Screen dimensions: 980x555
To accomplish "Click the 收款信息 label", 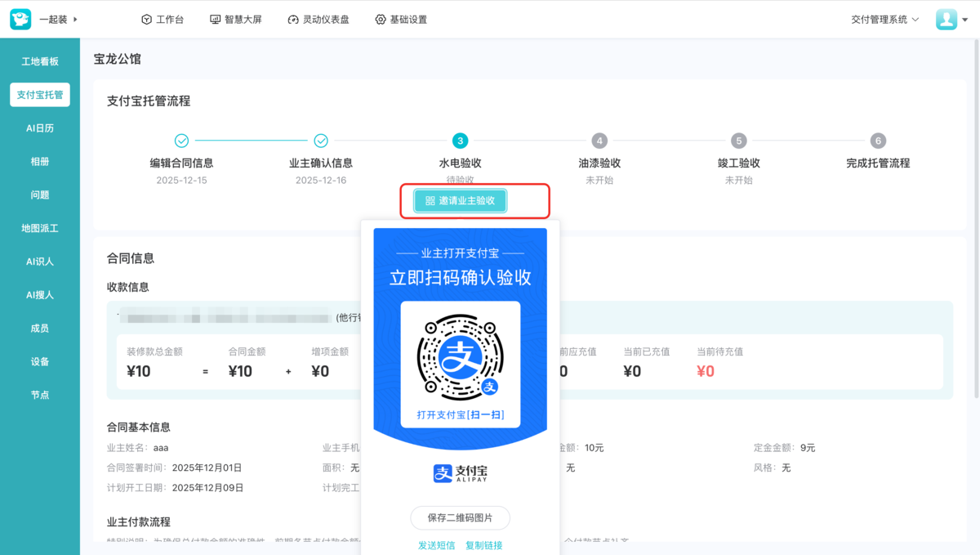I will click(128, 287).
